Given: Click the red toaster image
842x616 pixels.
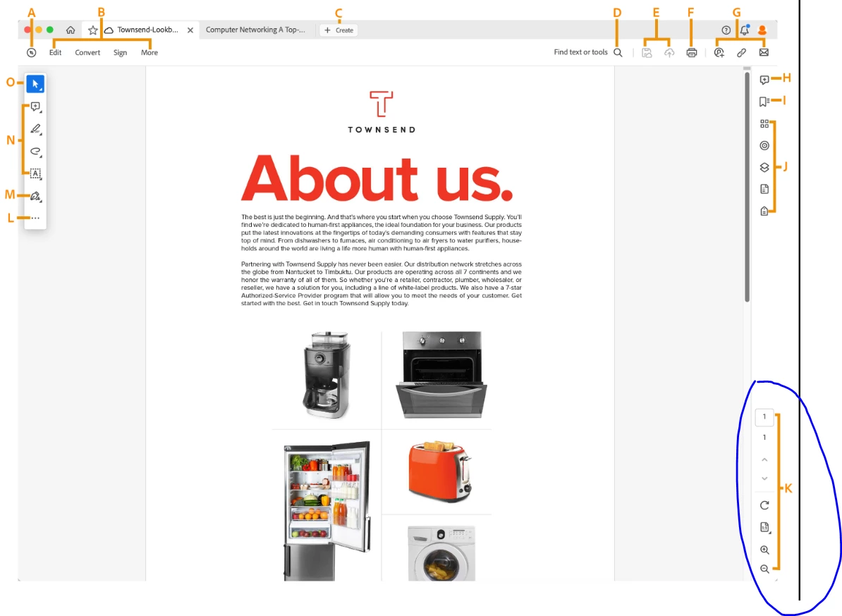Looking at the screenshot, I should [x=440, y=471].
